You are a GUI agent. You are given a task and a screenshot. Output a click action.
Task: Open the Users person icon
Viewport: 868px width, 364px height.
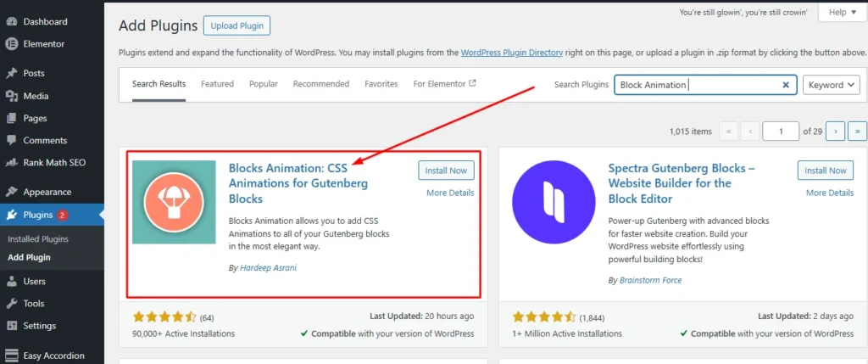pyautogui.click(x=11, y=282)
